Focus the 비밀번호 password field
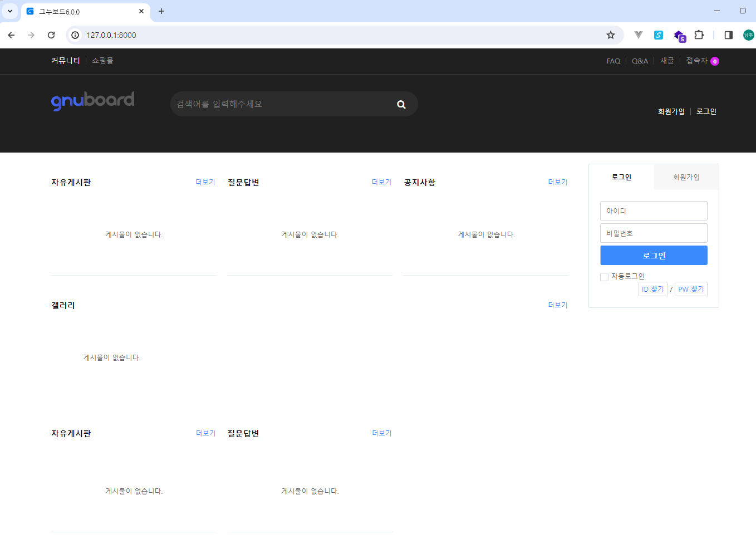This screenshot has width=756, height=544. (654, 233)
